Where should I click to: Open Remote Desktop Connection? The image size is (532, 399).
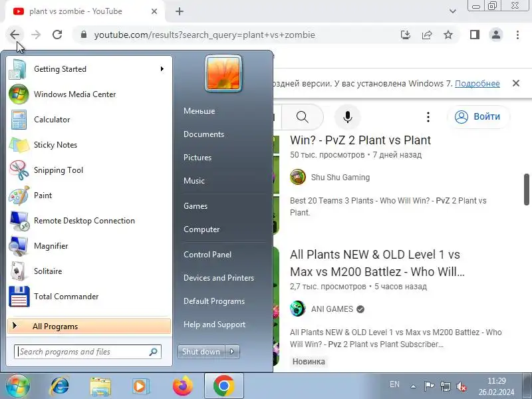[89, 221]
